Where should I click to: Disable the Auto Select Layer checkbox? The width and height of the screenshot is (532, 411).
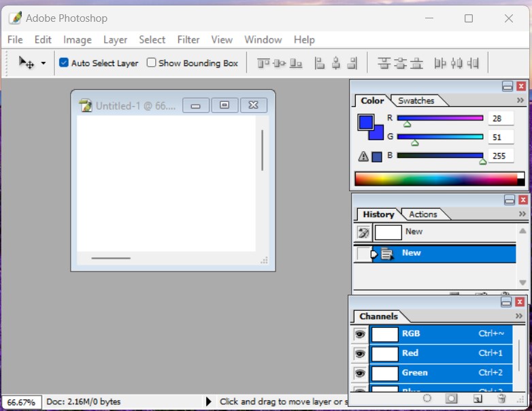click(64, 63)
